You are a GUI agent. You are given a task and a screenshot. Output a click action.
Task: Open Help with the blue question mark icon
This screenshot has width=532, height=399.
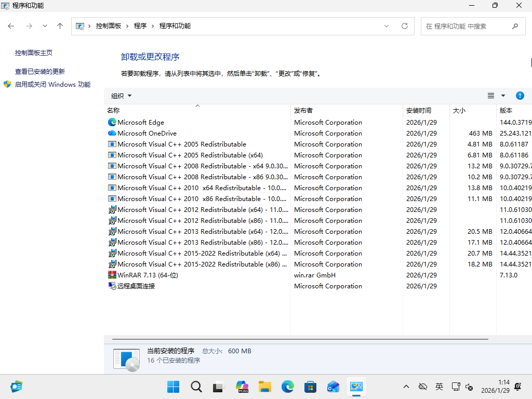point(520,96)
